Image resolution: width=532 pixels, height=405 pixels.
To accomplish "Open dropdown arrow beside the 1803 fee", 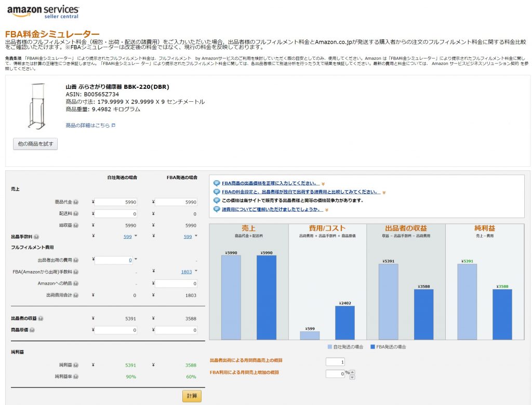I will (196, 271).
